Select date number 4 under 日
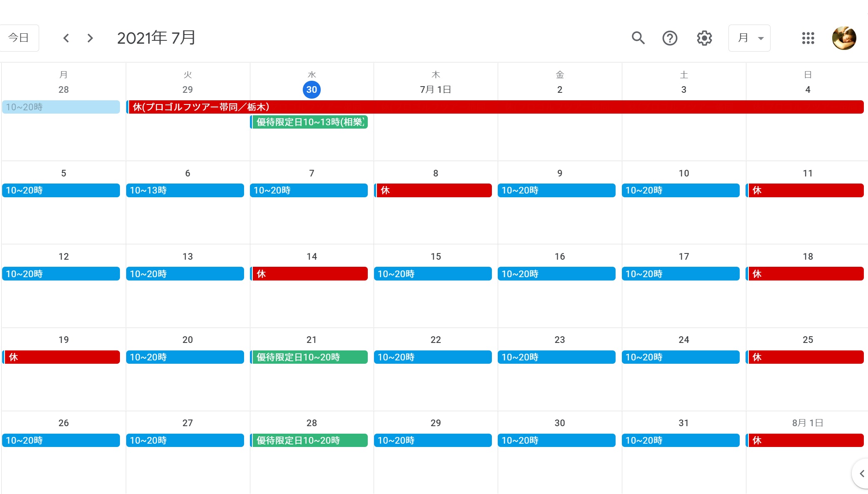 pyautogui.click(x=808, y=89)
